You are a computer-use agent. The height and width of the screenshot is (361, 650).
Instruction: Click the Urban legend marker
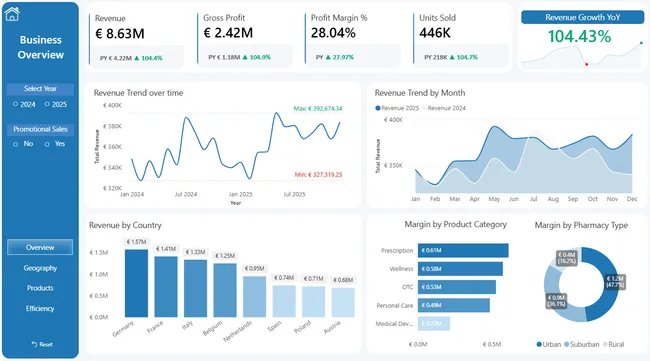[539, 344]
